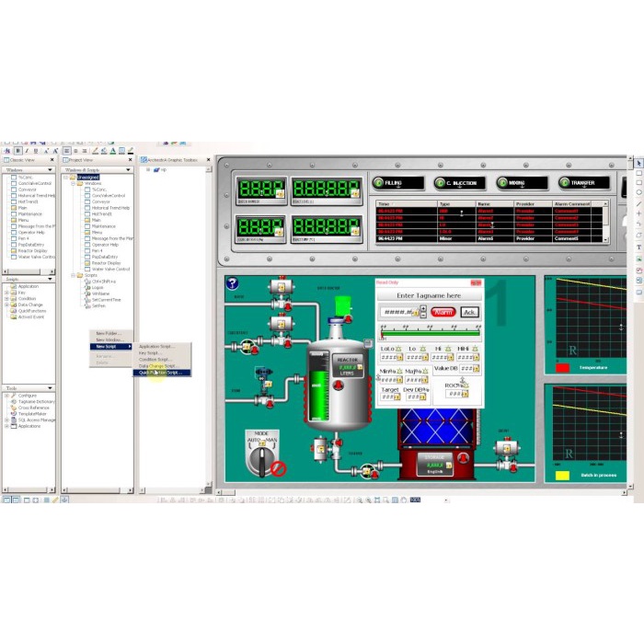The height and width of the screenshot is (644, 644).
Task: Collapse the Windows folder in Project View
Action: click(73, 184)
